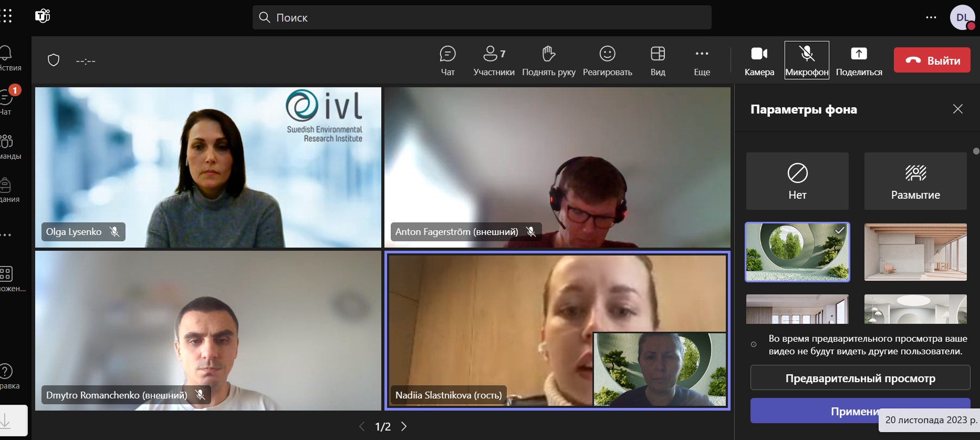Go to next participant page arrow

point(404,426)
